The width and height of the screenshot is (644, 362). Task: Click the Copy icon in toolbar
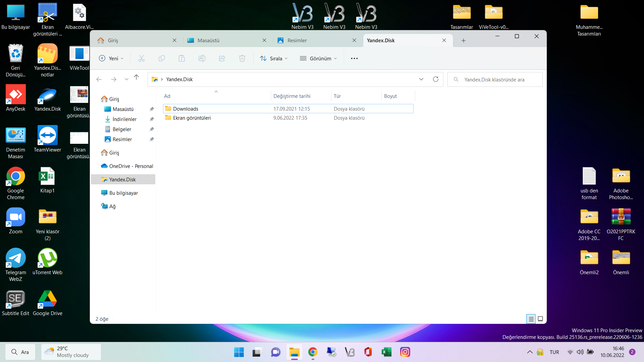161,58
